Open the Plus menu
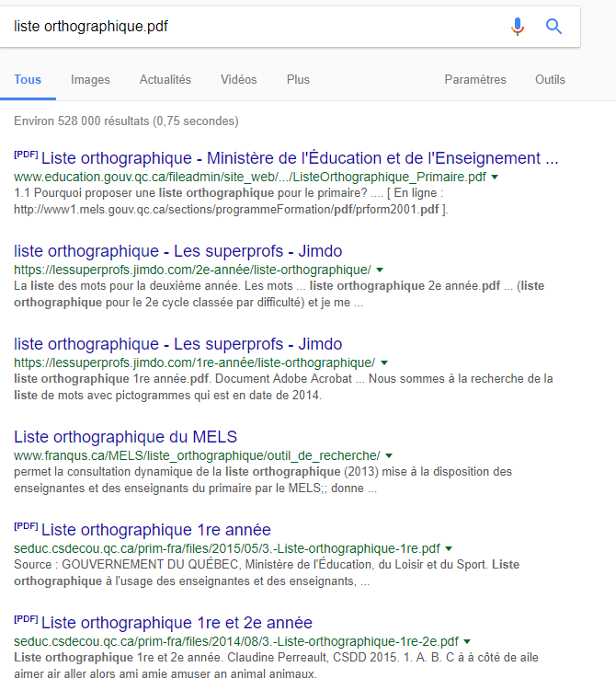This screenshot has width=616, height=690. (298, 80)
